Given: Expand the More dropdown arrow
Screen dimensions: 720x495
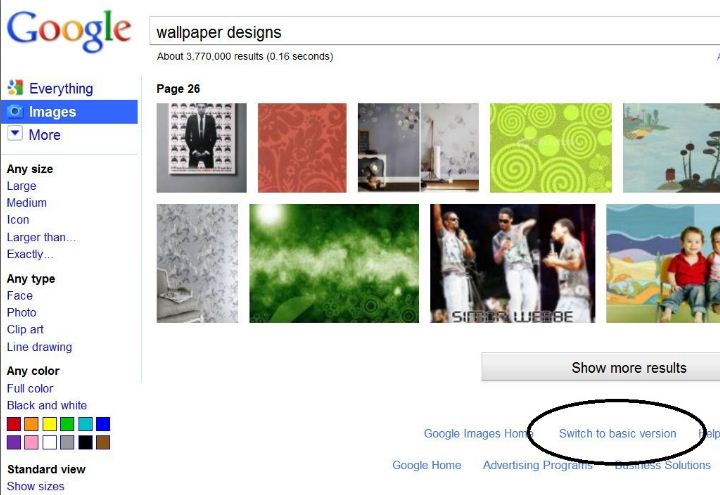Looking at the screenshot, I should pyautogui.click(x=15, y=134).
